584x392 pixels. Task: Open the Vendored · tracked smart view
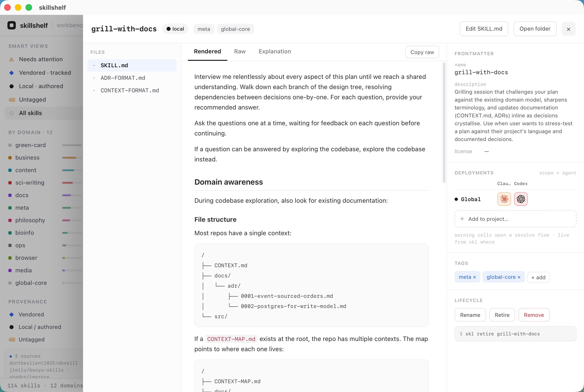tap(44, 73)
